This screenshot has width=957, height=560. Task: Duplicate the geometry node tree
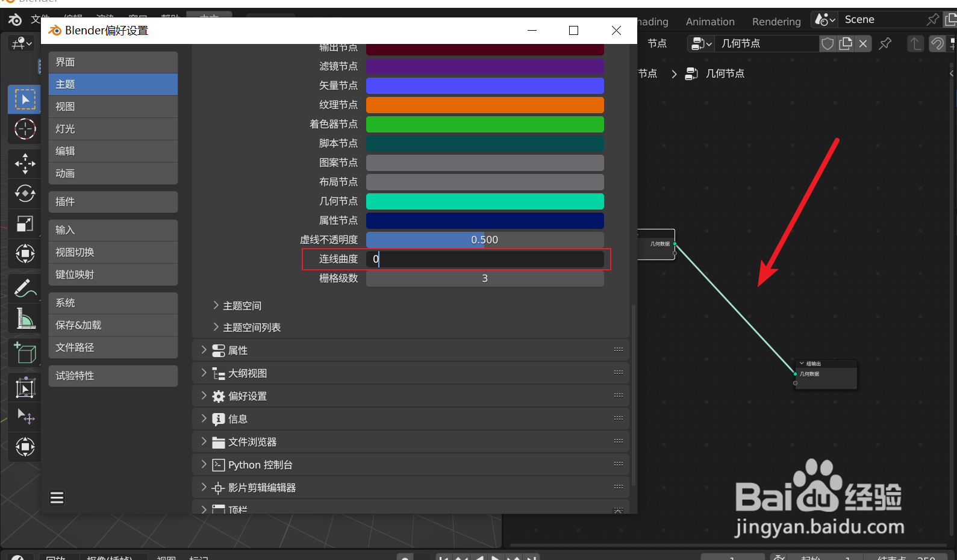point(846,43)
